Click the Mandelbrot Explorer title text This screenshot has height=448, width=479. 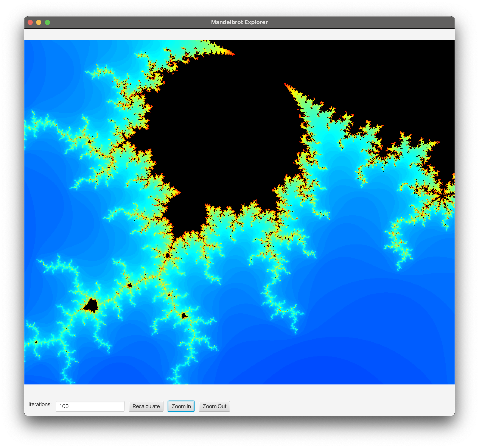(x=239, y=22)
